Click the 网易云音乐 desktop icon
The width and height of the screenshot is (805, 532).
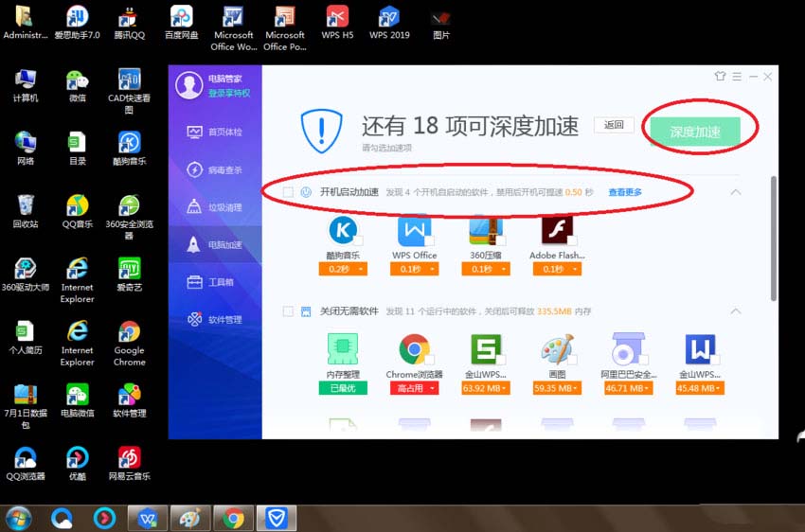(129, 458)
